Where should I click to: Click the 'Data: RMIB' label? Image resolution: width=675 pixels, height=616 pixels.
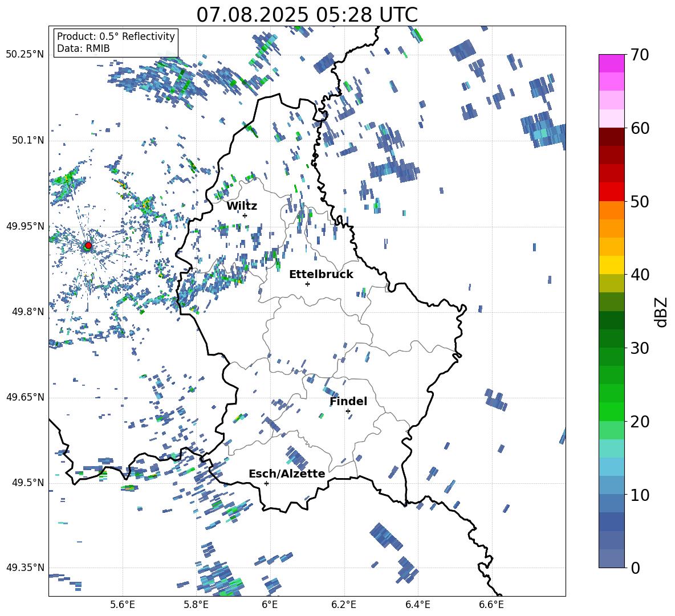tap(83, 48)
